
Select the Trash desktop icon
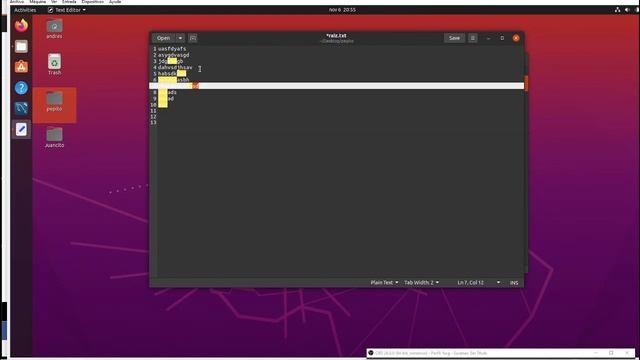click(54, 64)
